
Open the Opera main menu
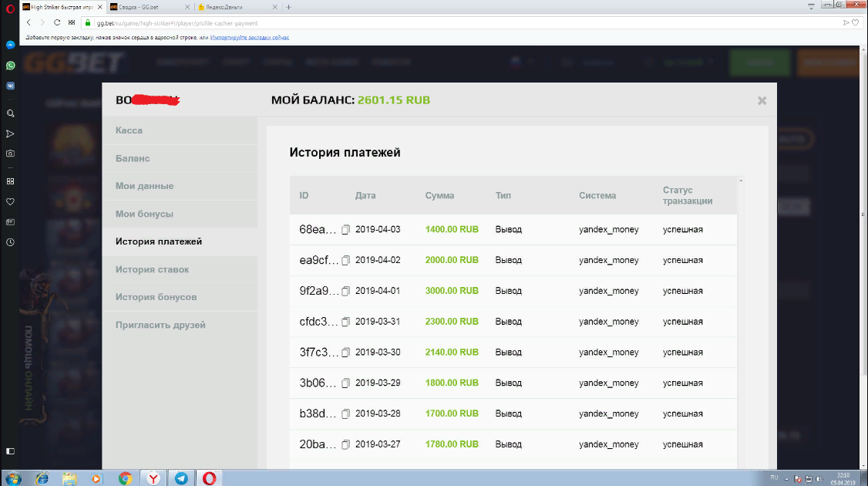coord(10,8)
